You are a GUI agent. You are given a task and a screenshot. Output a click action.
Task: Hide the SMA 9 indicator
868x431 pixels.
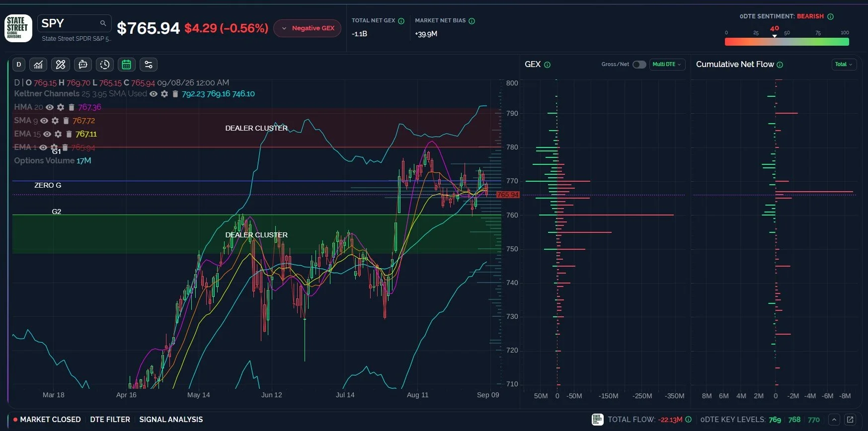coord(44,121)
